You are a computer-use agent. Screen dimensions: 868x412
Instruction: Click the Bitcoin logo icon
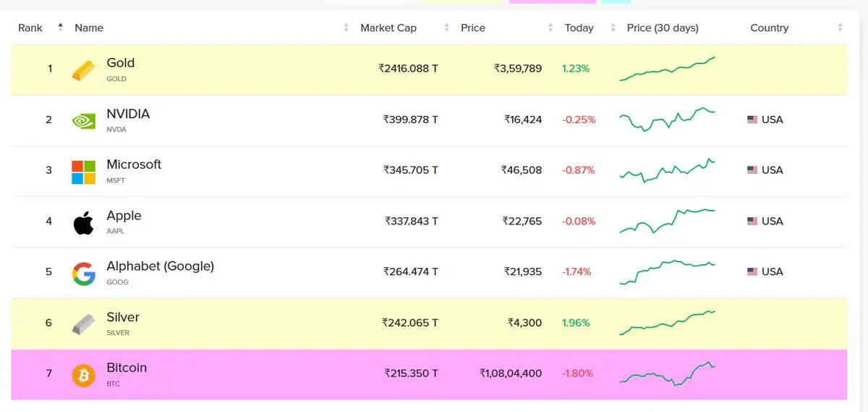click(x=83, y=375)
